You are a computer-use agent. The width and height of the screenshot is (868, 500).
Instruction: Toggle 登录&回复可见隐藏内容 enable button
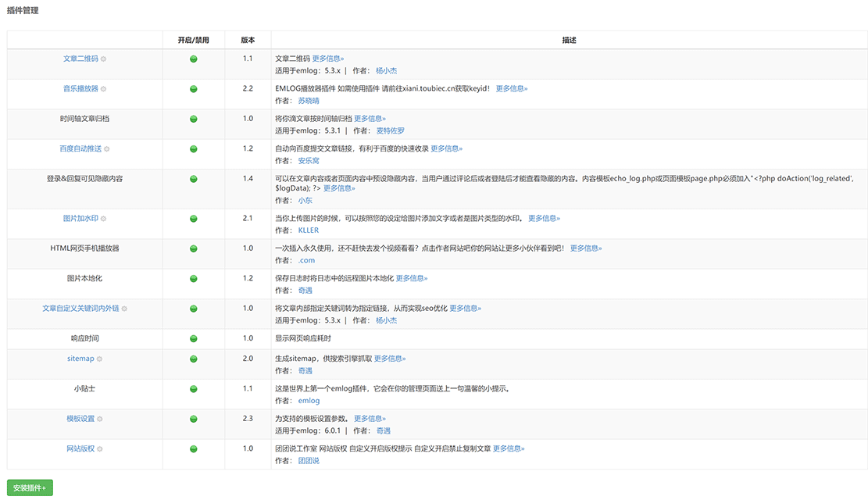click(193, 178)
